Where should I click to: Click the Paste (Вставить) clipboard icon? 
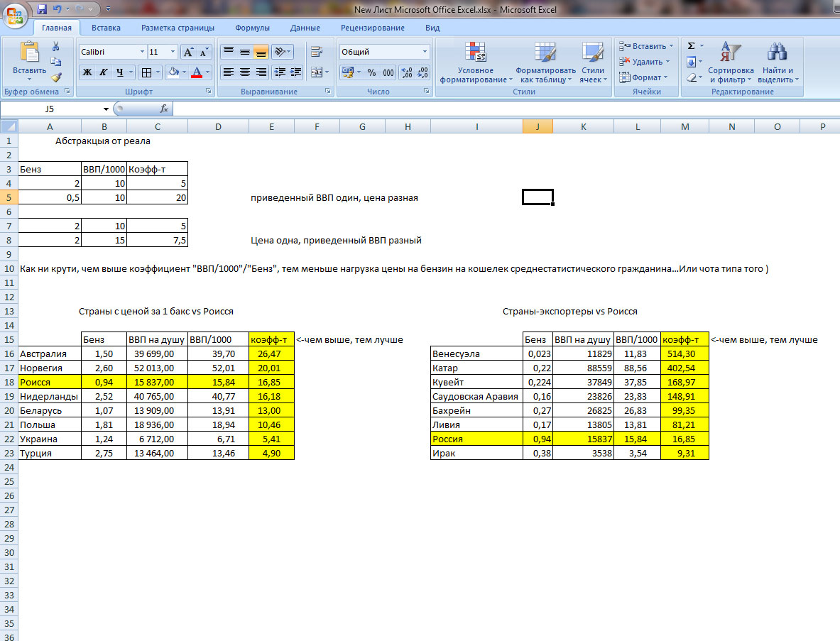point(29,53)
